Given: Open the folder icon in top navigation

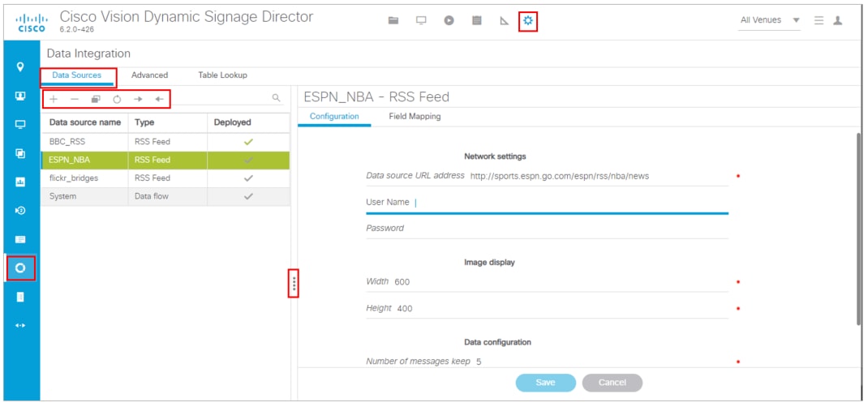Looking at the screenshot, I should pyautogui.click(x=393, y=20).
